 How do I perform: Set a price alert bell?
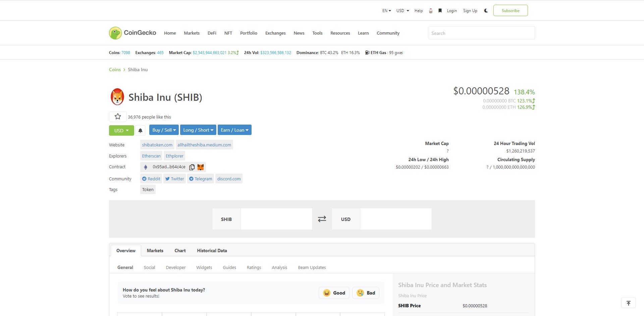coord(141,130)
